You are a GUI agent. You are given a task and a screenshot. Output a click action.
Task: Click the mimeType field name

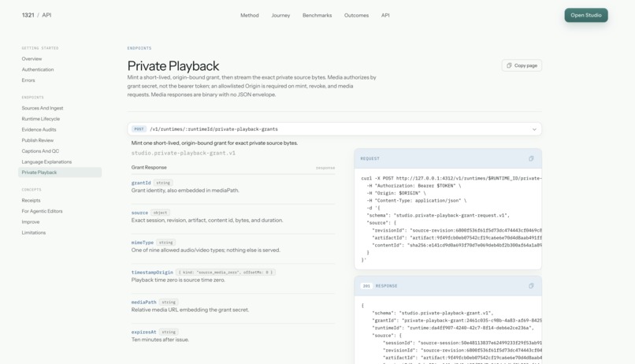[142, 243]
